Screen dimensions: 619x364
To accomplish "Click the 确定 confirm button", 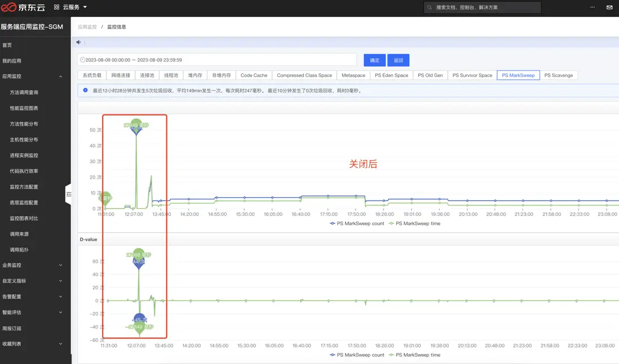I will 374,60.
